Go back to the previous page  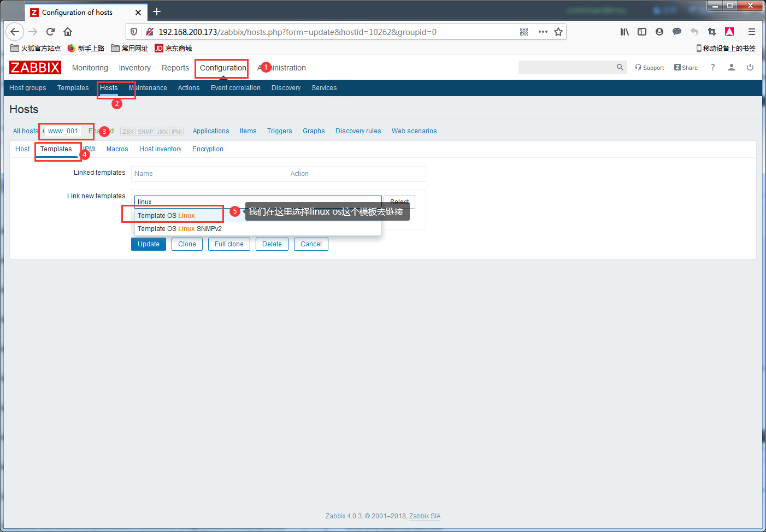(15, 32)
